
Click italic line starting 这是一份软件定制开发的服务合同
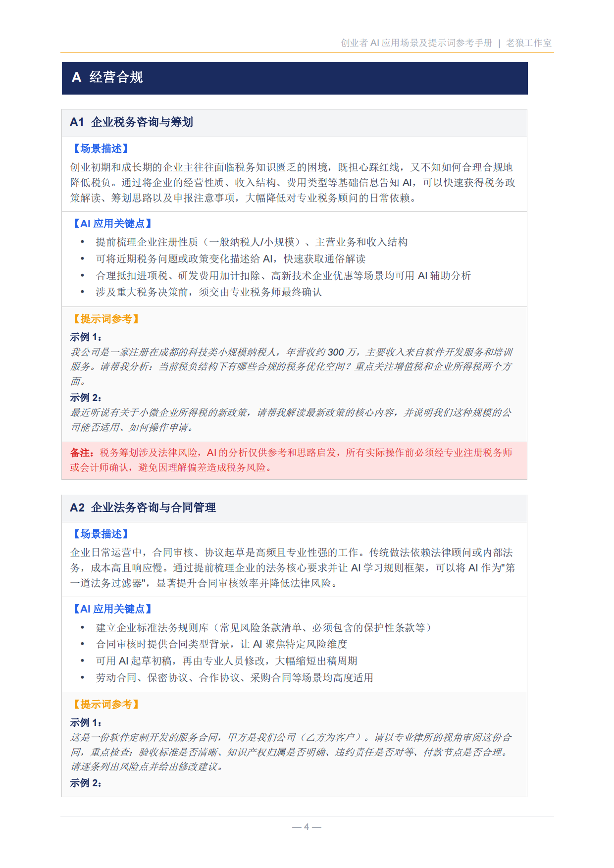point(291,737)
